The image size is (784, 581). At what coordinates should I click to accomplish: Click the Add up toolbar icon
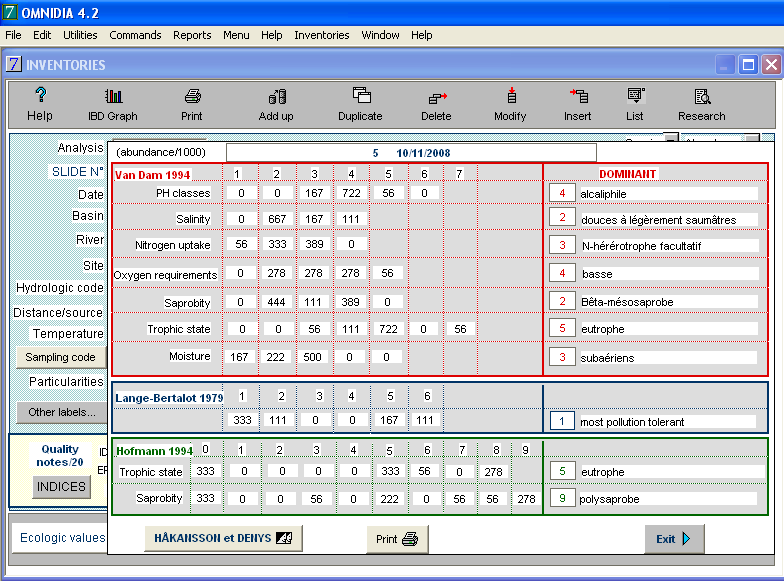[x=277, y=96]
